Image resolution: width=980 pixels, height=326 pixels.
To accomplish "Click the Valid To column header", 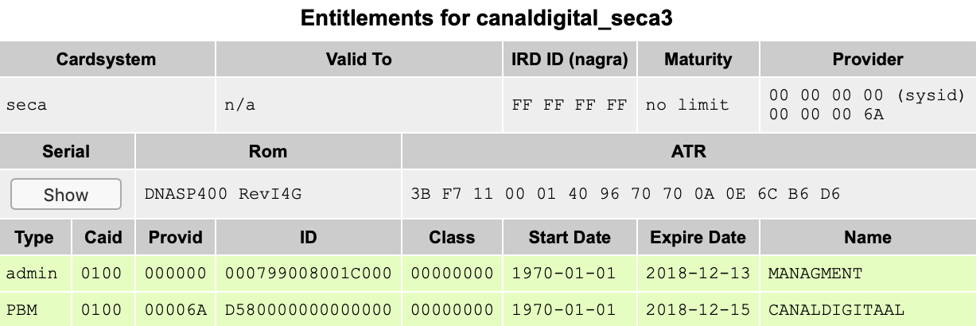I will pyautogui.click(x=359, y=59).
